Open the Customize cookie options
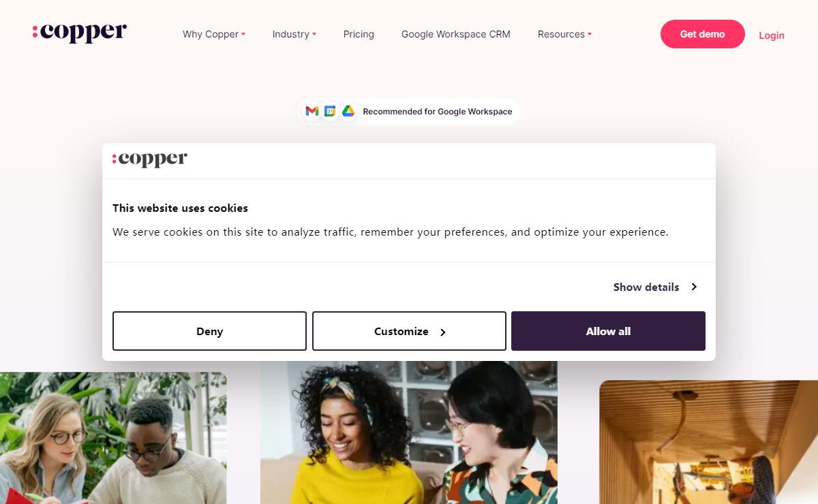The height and width of the screenshot is (504, 818). click(409, 331)
